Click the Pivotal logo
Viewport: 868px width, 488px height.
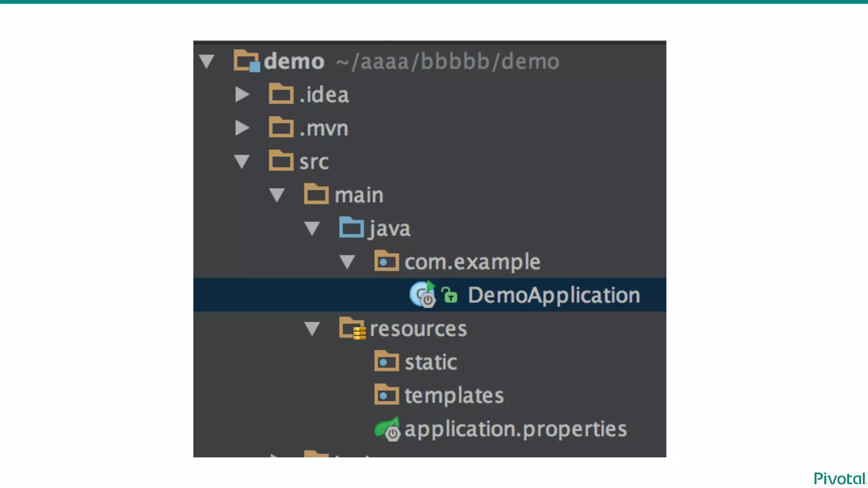tap(840, 479)
